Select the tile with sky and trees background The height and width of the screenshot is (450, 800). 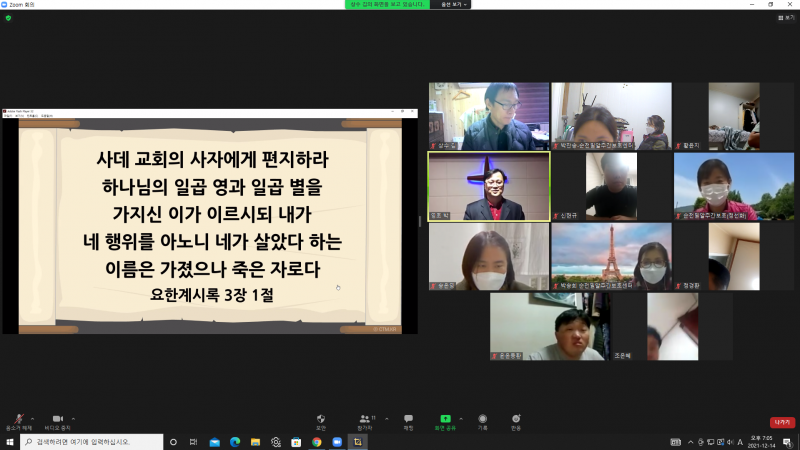[x=734, y=186]
